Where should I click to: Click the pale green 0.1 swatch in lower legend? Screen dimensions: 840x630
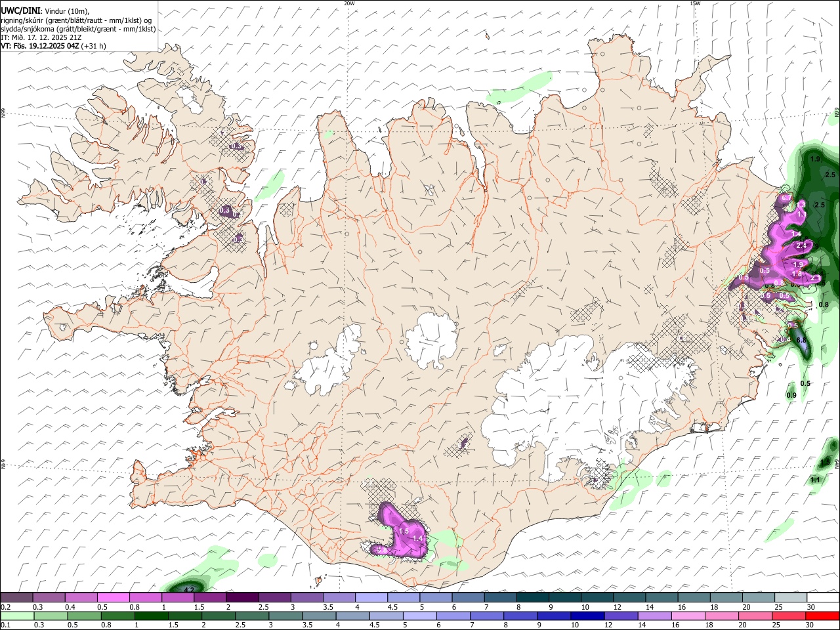(17, 616)
